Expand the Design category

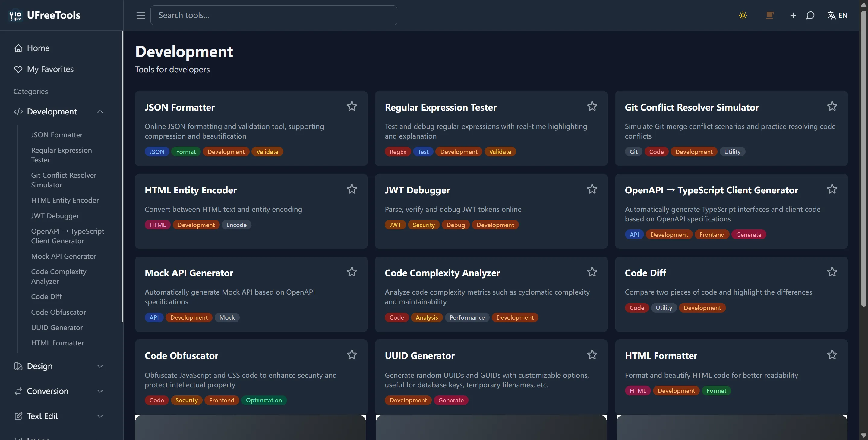(x=100, y=366)
